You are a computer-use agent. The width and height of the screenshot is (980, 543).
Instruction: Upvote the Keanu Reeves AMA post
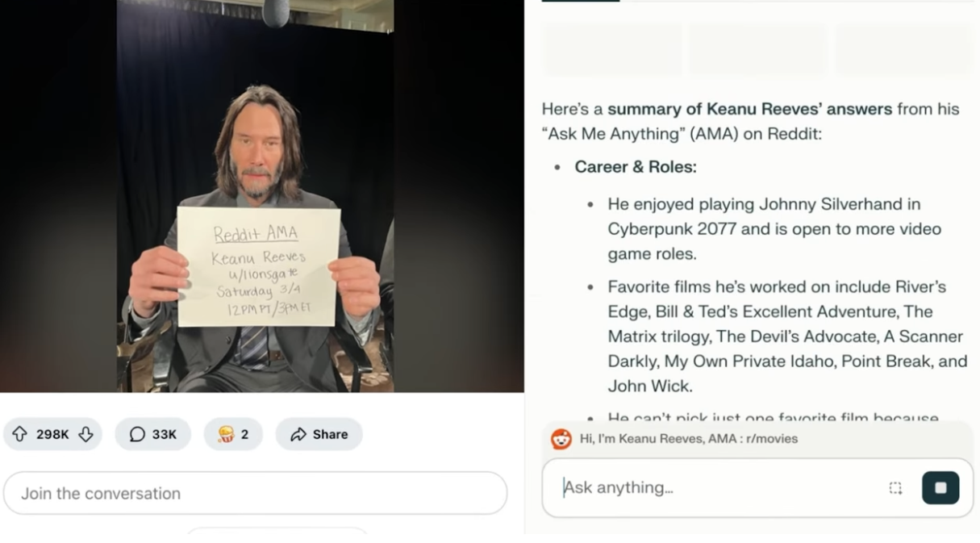coord(19,434)
